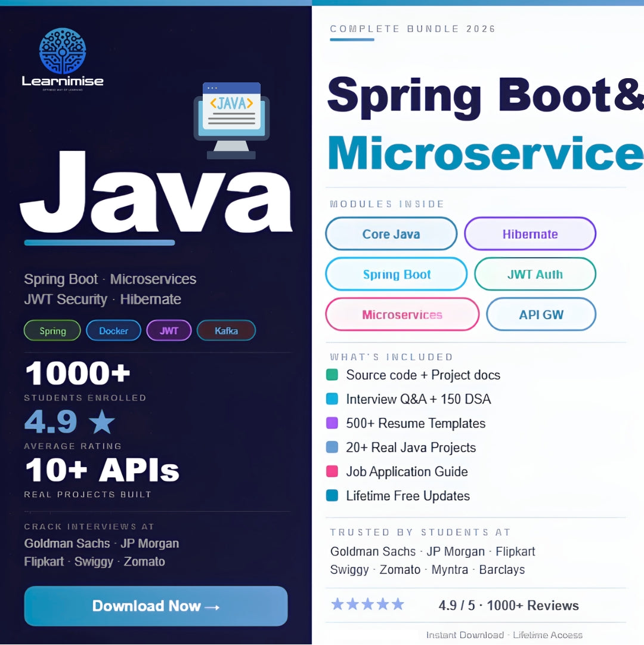Click the star beside the 4.9 rating
The width and height of the screenshot is (644, 645).
click(101, 422)
